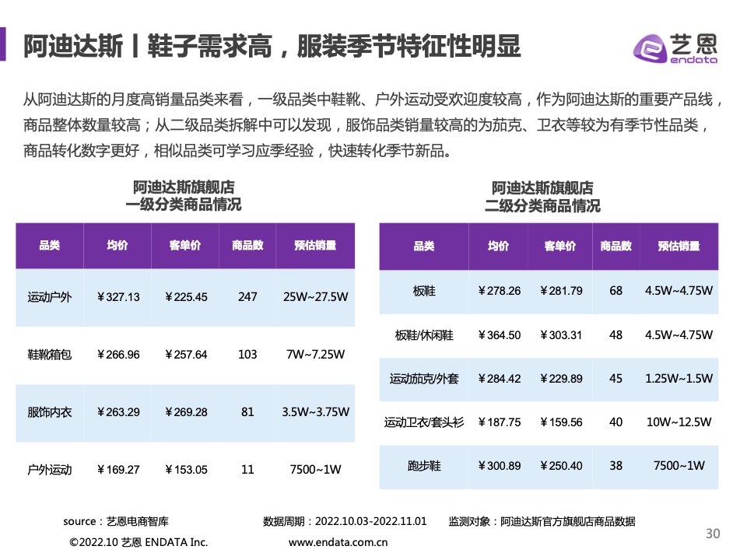
Task: Select the 运动户外 category cell
Action: pyautogui.click(x=50, y=297)
